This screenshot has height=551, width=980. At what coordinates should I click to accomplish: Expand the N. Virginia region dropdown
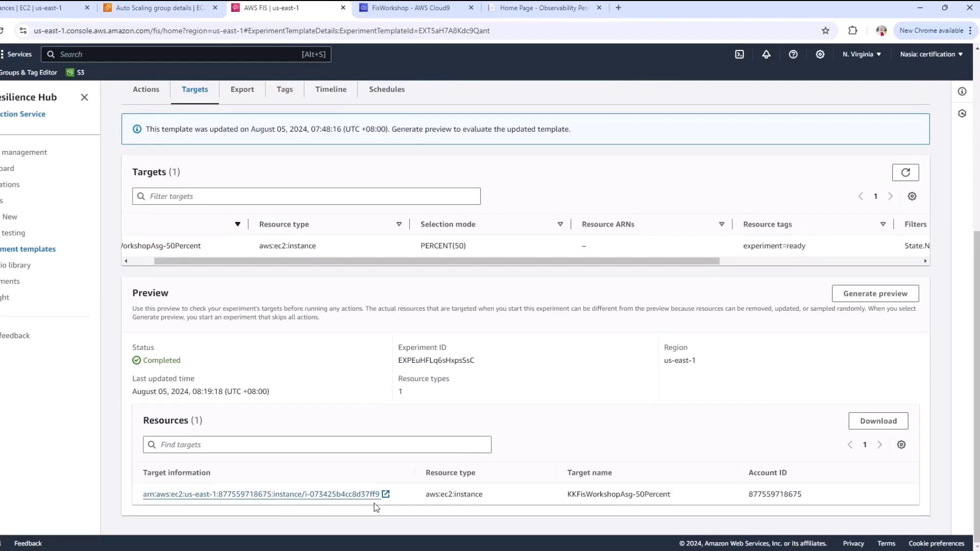[862, 54]
